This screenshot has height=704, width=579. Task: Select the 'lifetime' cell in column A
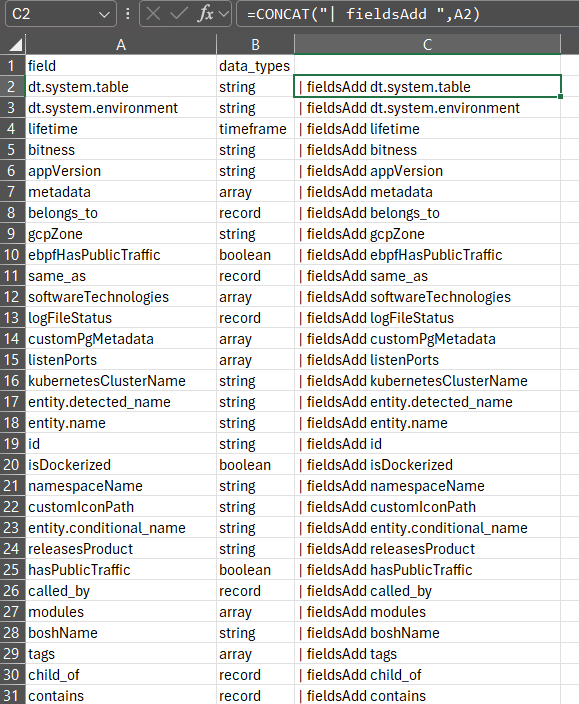[x=121, y=129]
